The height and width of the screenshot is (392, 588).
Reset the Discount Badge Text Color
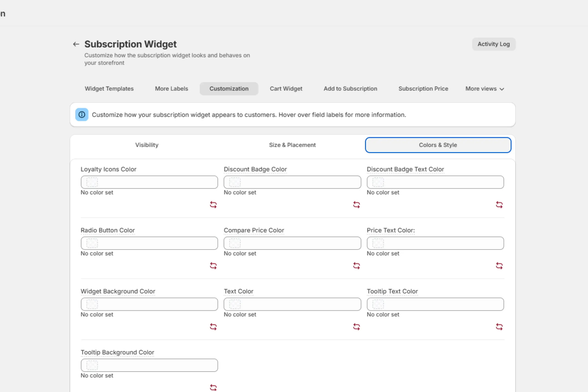[499, 205]
